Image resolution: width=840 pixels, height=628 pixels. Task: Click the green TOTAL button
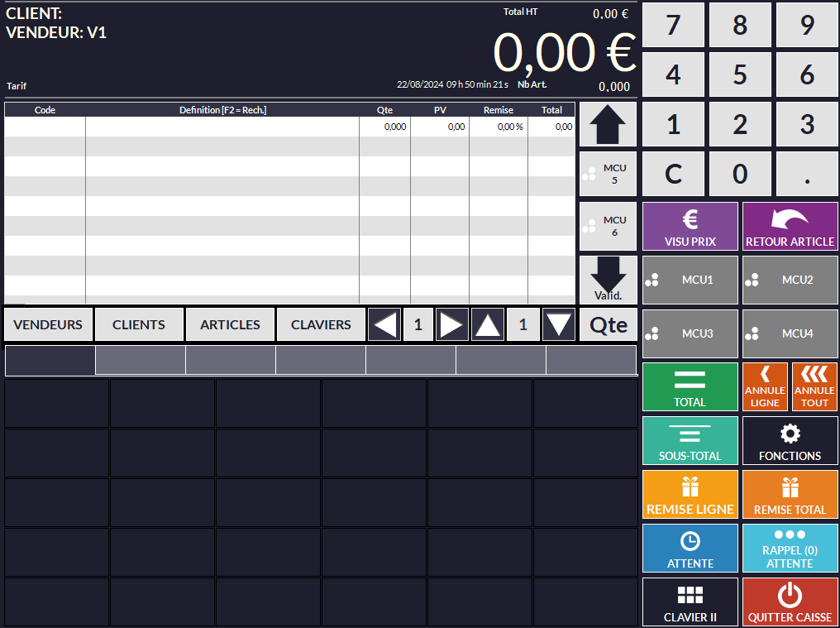tap(690, 387)
